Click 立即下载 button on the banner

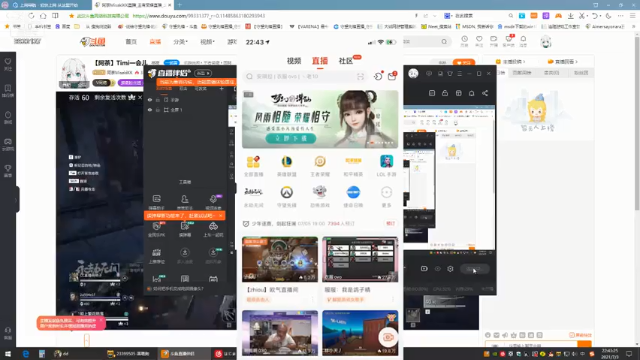(291, 138)
